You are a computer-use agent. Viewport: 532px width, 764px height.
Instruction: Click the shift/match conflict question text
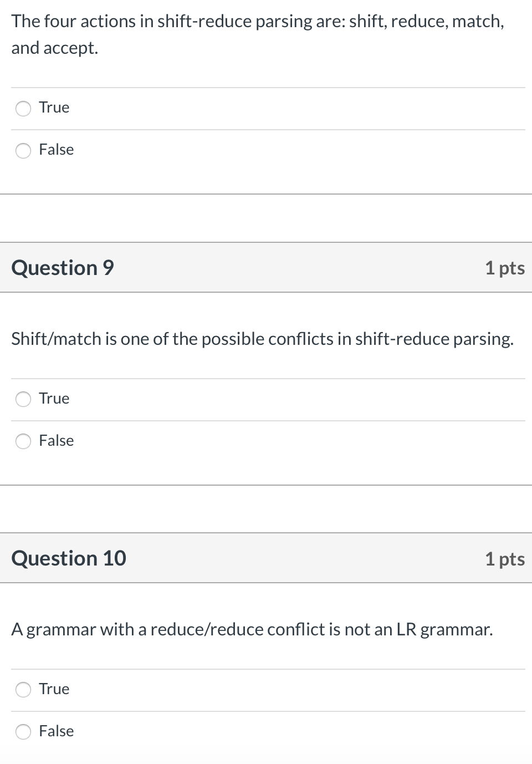(x=263, y=339)
